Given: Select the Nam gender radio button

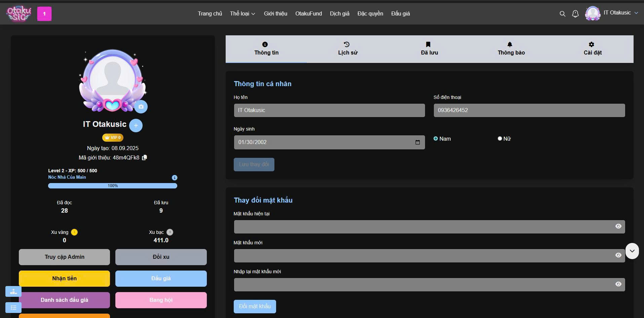Looking at the screenshot, I should [x=436, y=139].
